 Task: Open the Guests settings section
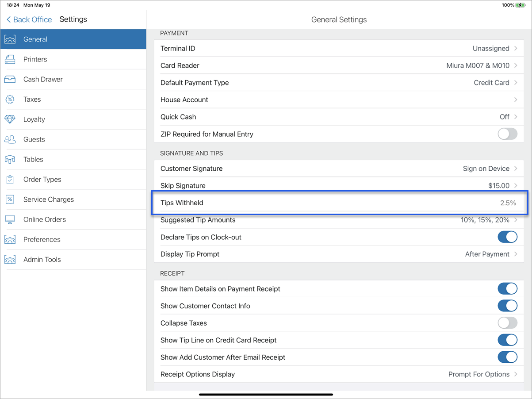73,139
